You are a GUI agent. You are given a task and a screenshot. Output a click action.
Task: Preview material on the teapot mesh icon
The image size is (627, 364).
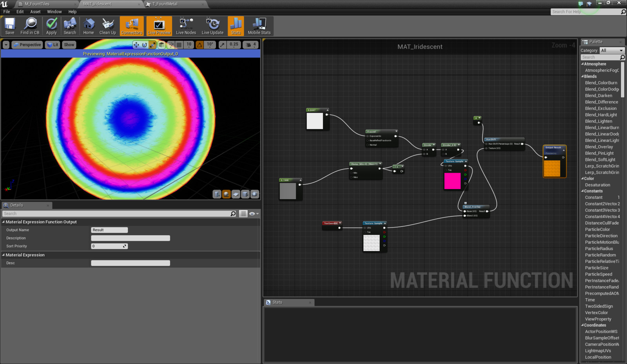pos(255,194)
